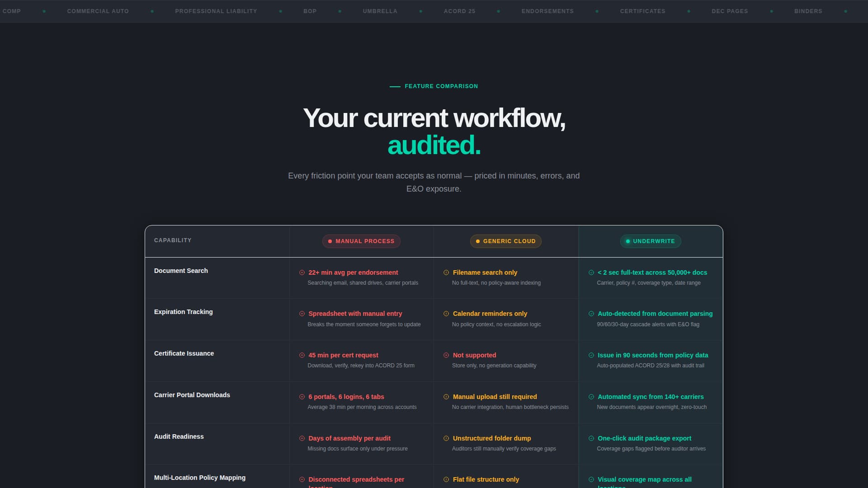
Task: Click the heading Your current workflow,
Action: pos(434,118)
